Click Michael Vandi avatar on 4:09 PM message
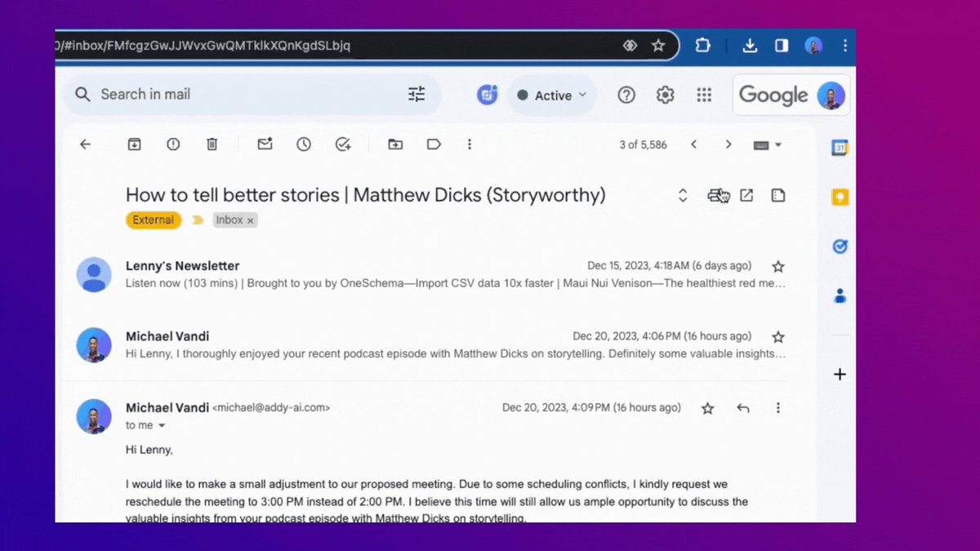The image size is (980, 551). (94, 416)
